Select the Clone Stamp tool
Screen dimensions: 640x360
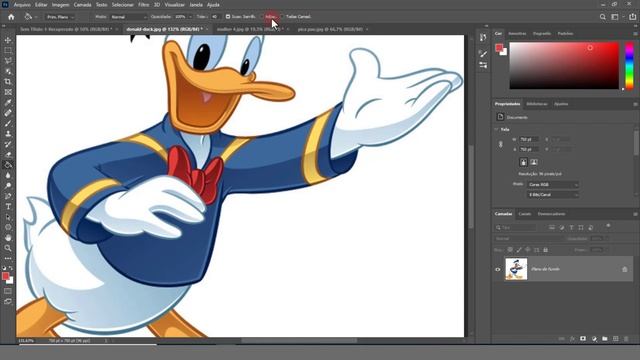pyautogui.click(x=8, y=133)
